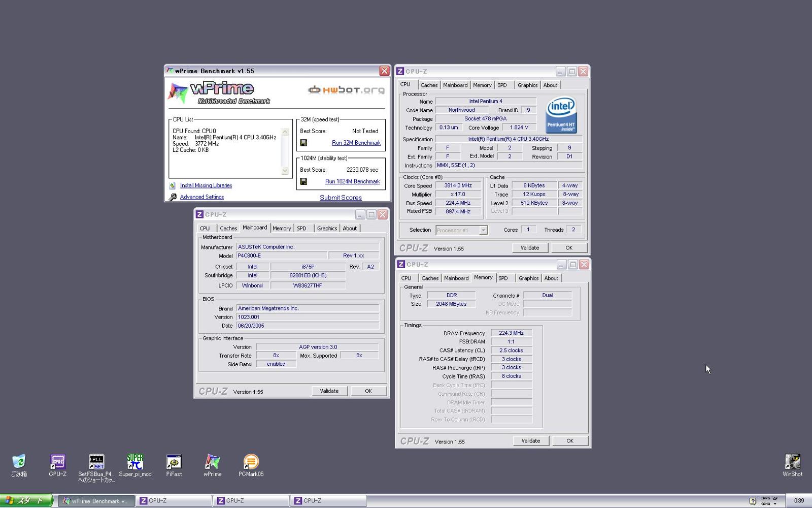Click the BIOS date 06/20/2005 field
Screen dimensions: 812x508
(x=308, y=326)
